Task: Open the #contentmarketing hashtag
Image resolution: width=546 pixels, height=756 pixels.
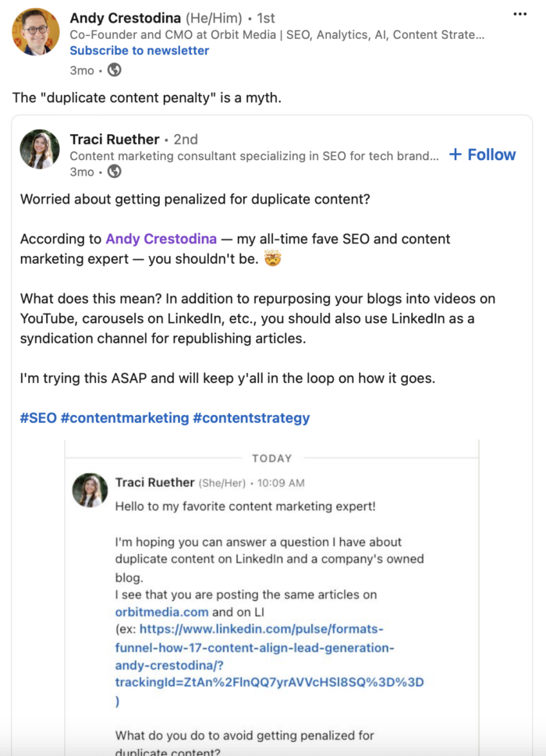Action: (125, 417)
